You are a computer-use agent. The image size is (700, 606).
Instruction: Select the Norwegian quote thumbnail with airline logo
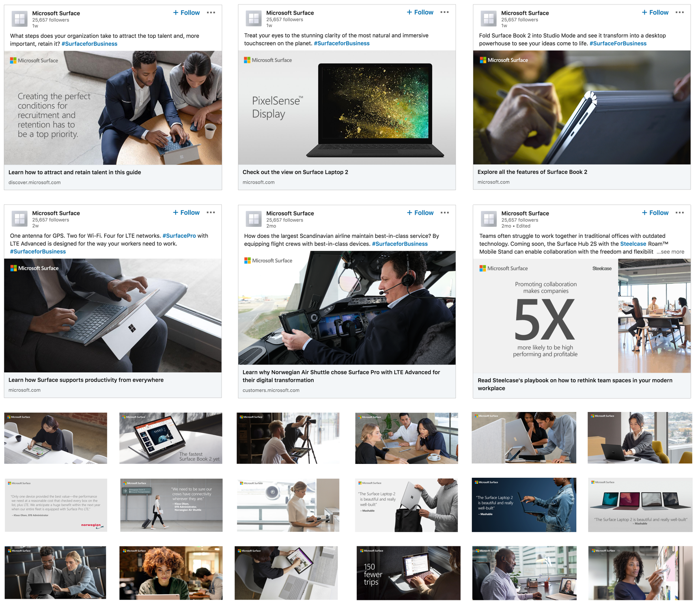click(x=56, y=505)
